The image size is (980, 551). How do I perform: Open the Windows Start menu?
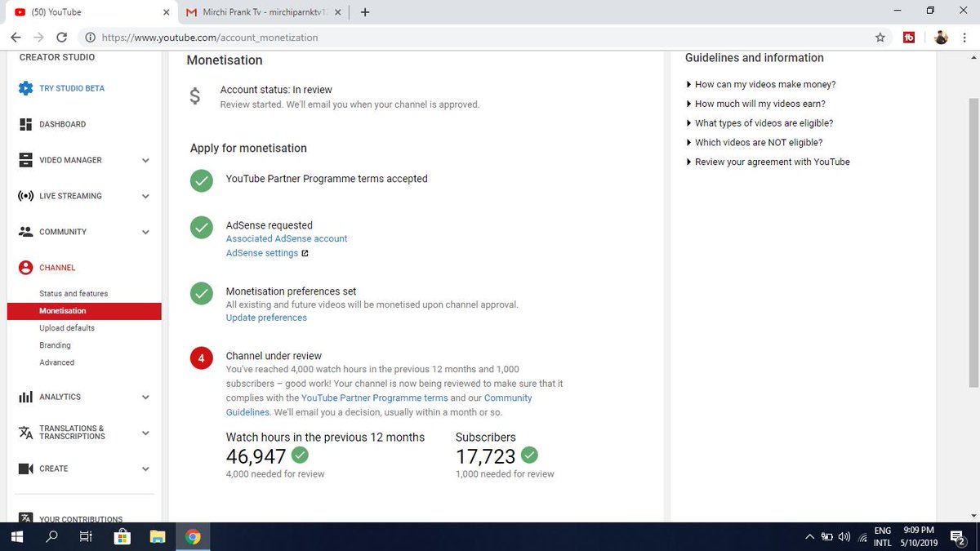[16, 536]
